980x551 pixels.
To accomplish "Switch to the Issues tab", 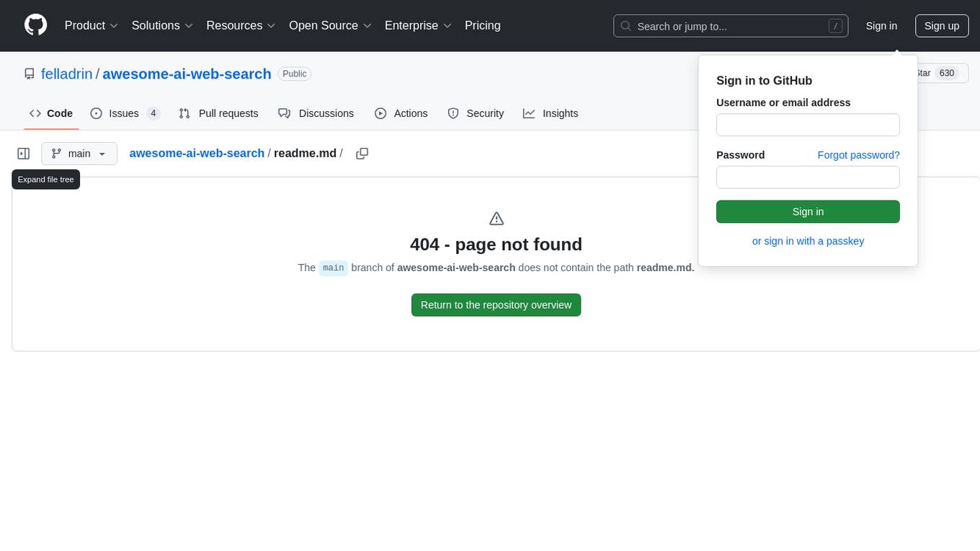I will point(125,113).
